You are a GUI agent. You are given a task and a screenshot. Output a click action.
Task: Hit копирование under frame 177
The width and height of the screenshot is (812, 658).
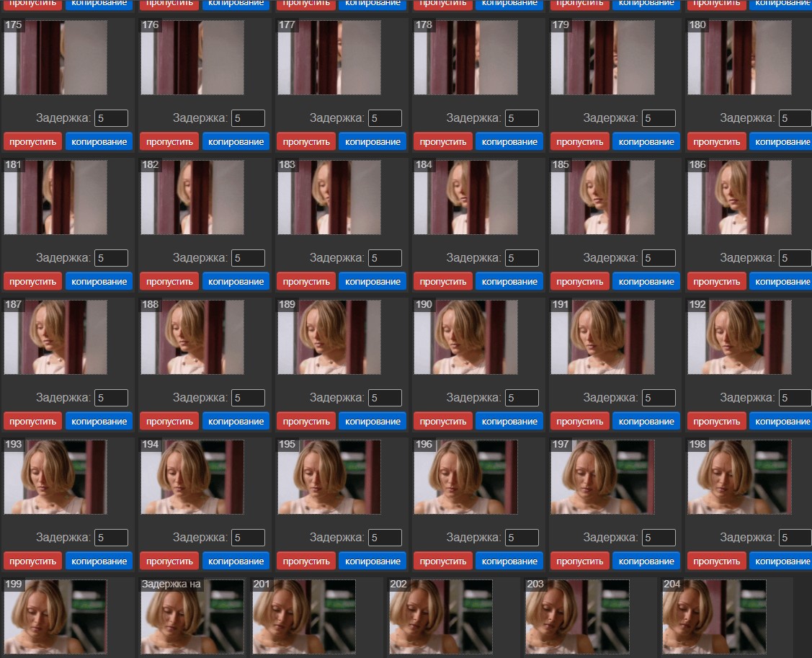click(372, 141)
